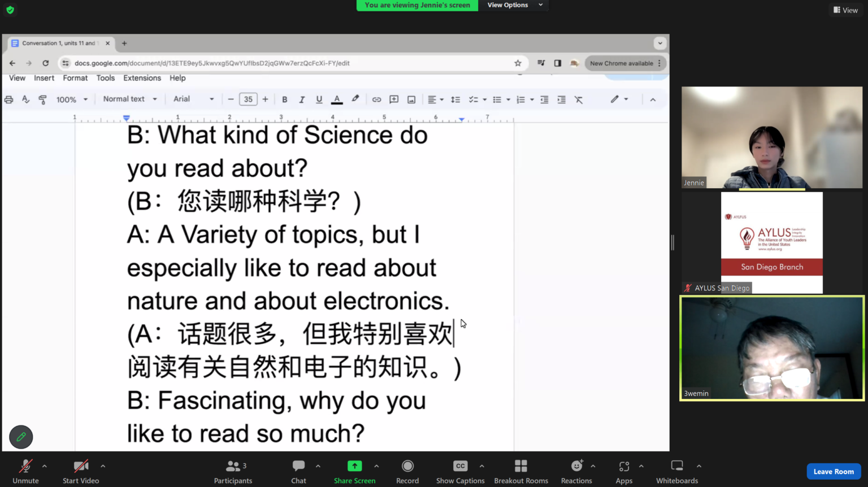The width and height of the screenshot is (868, 487).
Task: Select the Conversation 1 browser tab
Action: (59, 43)
